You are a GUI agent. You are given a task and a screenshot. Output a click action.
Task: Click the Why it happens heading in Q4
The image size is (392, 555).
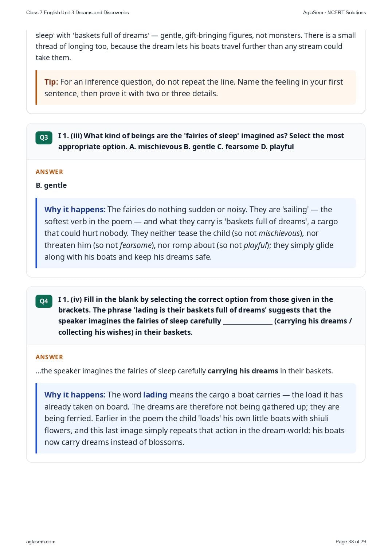tap(75, 395)
